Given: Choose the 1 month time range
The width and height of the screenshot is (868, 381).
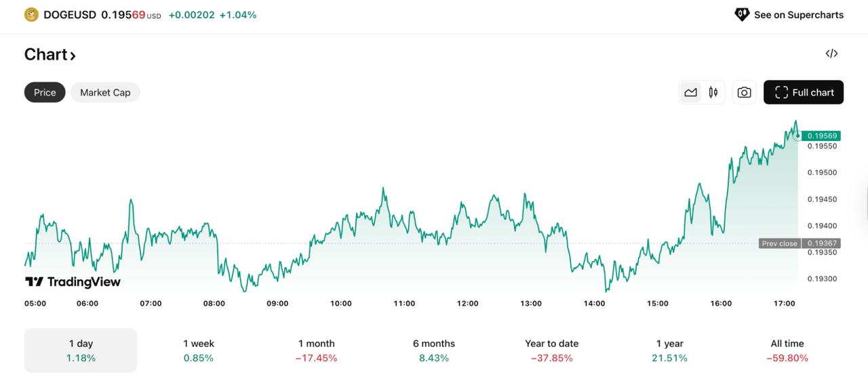Looking at the screenshot, I should click(316, 350).
